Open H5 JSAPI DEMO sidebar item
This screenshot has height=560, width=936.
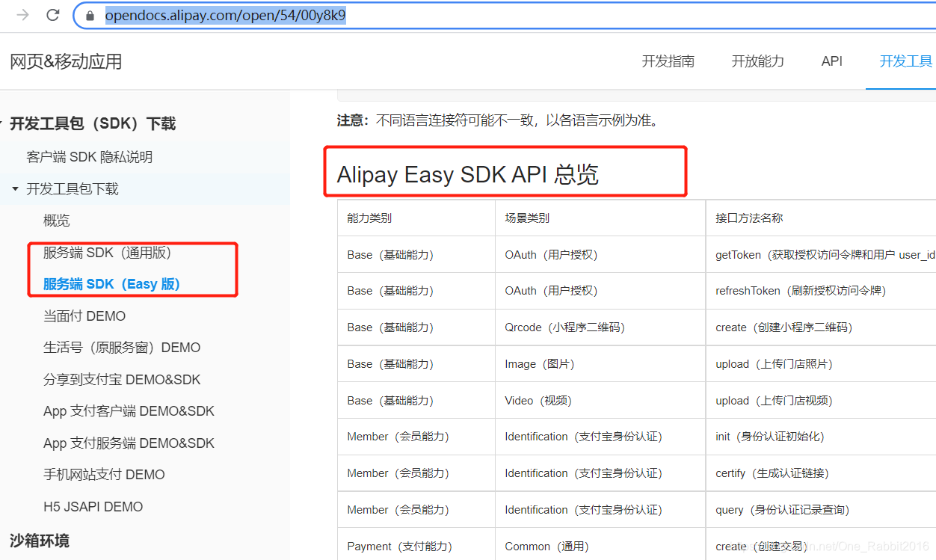click(x=93, y=507)
